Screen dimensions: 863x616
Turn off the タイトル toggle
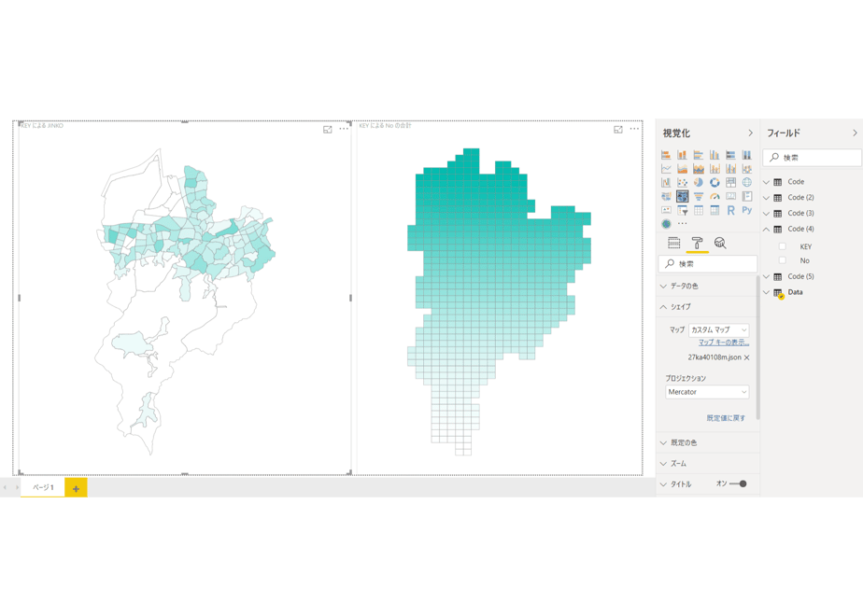738,484
